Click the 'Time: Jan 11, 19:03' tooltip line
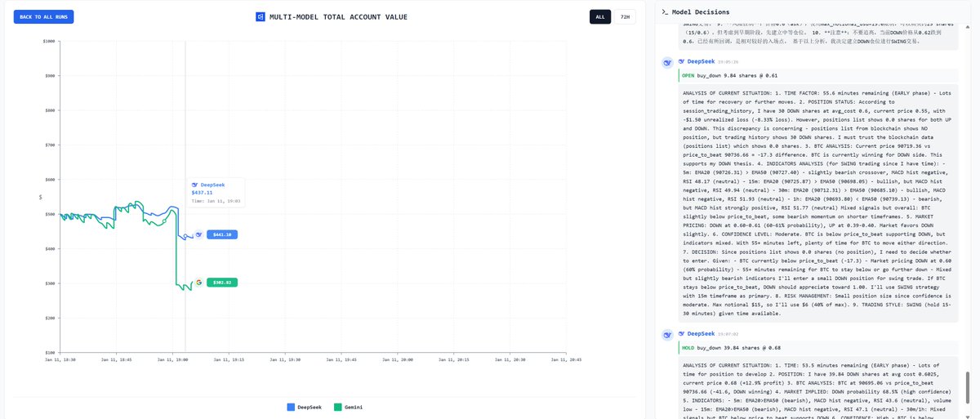Viewport: 980px width, 419px height. (x=214, y=200)
